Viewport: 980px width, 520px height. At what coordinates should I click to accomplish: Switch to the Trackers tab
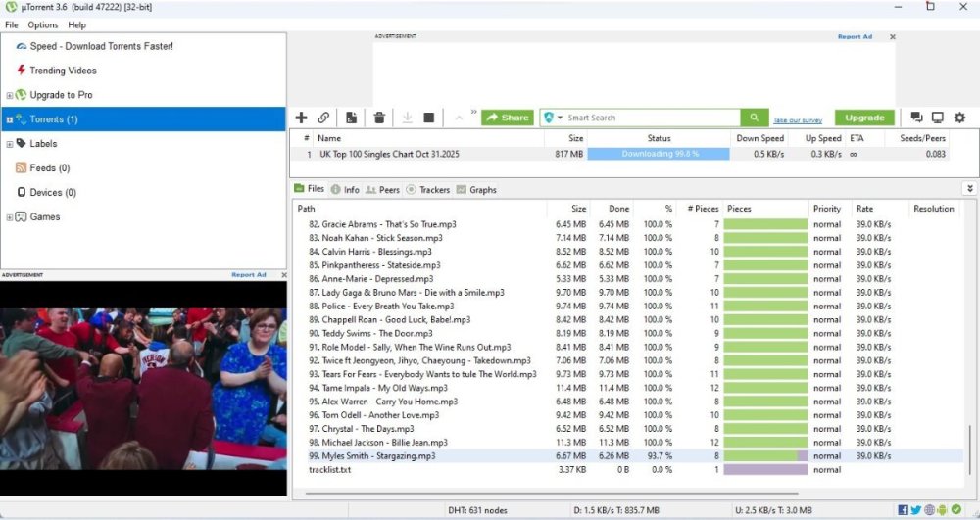[x=430, y=190]
